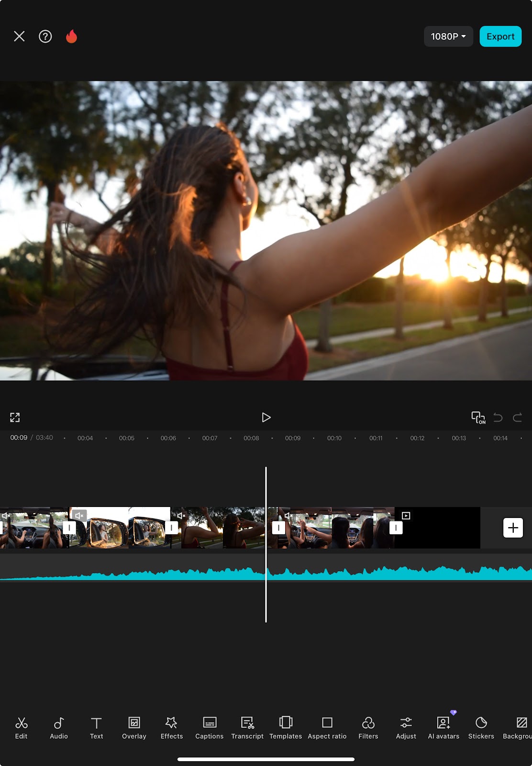
Task: Enter fullscreen preview mode
Action: (15, 417)
